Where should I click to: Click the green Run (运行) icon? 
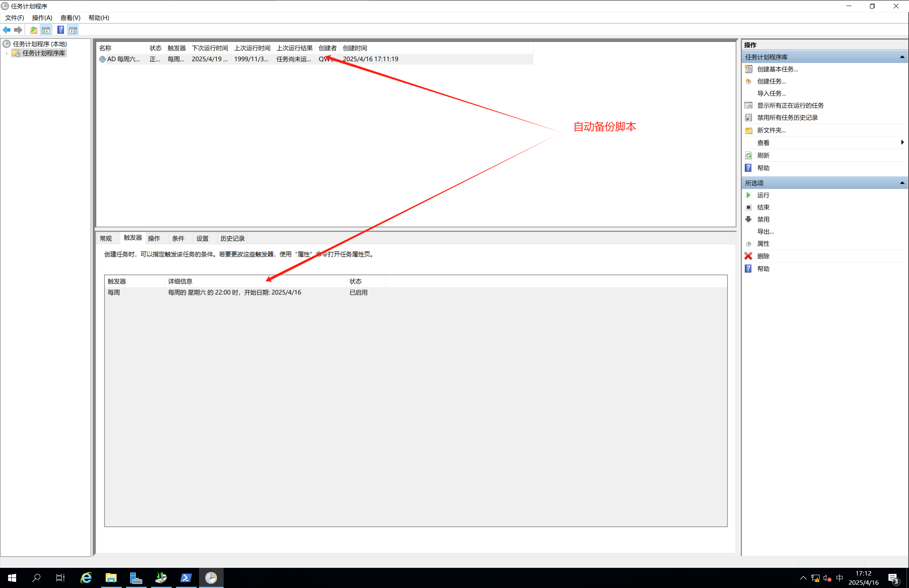click(x=748, y=195)
